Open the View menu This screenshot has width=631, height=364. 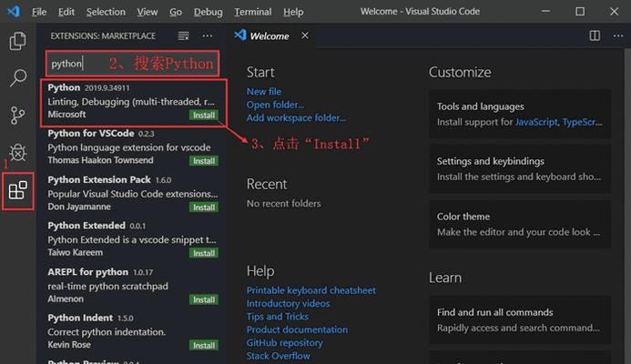click(x=147, y=12)
